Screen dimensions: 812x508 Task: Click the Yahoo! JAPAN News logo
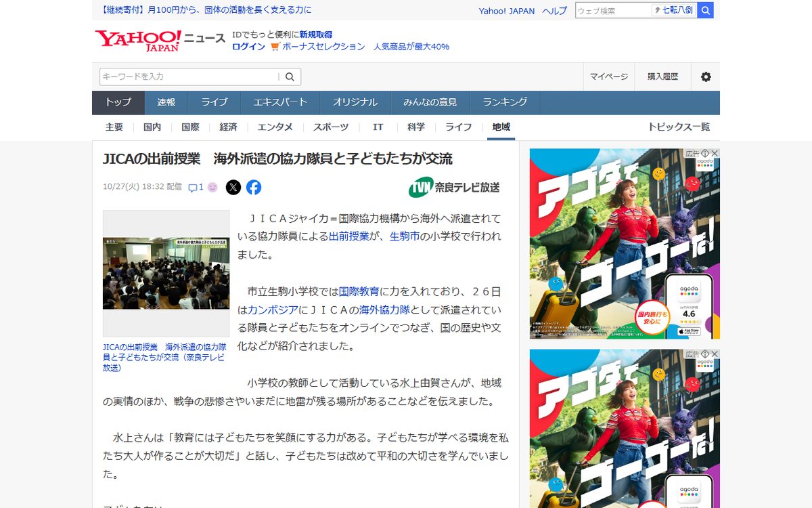tap(160, 40)
